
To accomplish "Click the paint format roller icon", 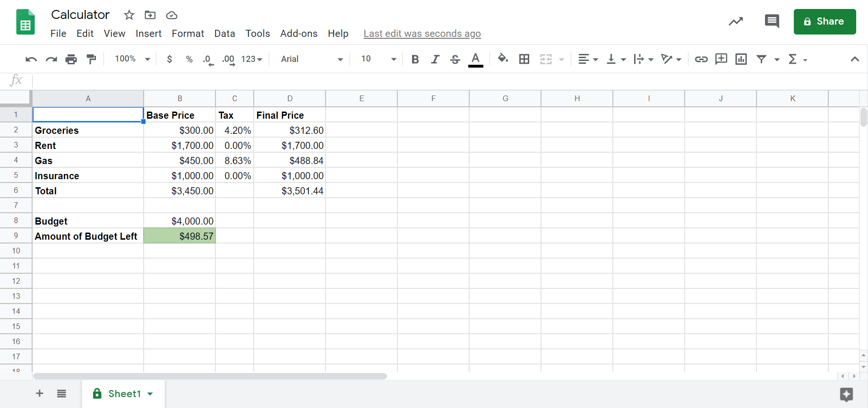I will [x=91, y=59].
